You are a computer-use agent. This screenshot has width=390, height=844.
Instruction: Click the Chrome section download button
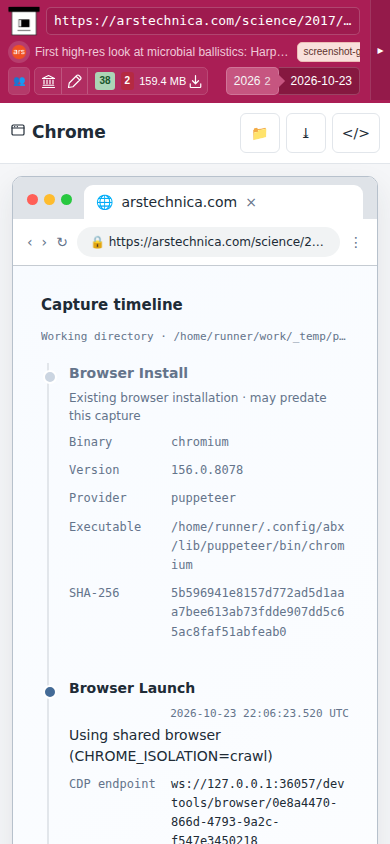tap(306, 133)
